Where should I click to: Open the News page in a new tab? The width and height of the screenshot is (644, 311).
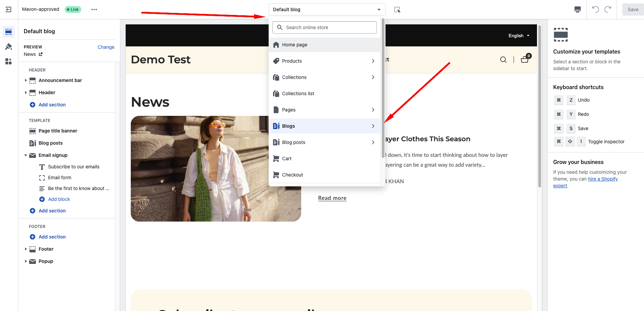(x=40, y=54)
